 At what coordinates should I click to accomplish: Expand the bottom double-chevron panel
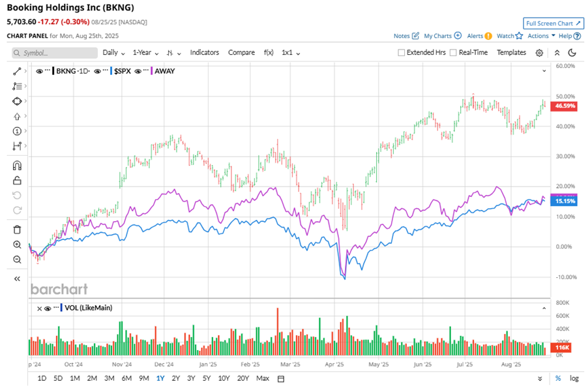pyautogui.click(x=540, y=379)
